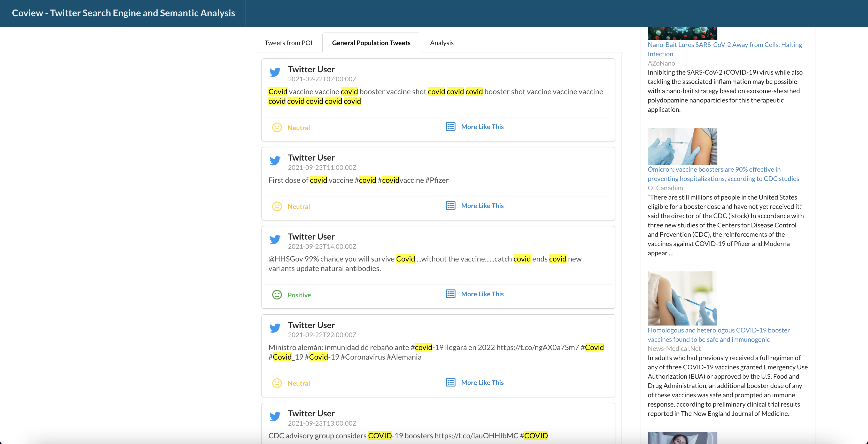Click vaccine injection arm thumbnail image
The width and height of the screenshot is (868, 444).
(x=682, y=146)
